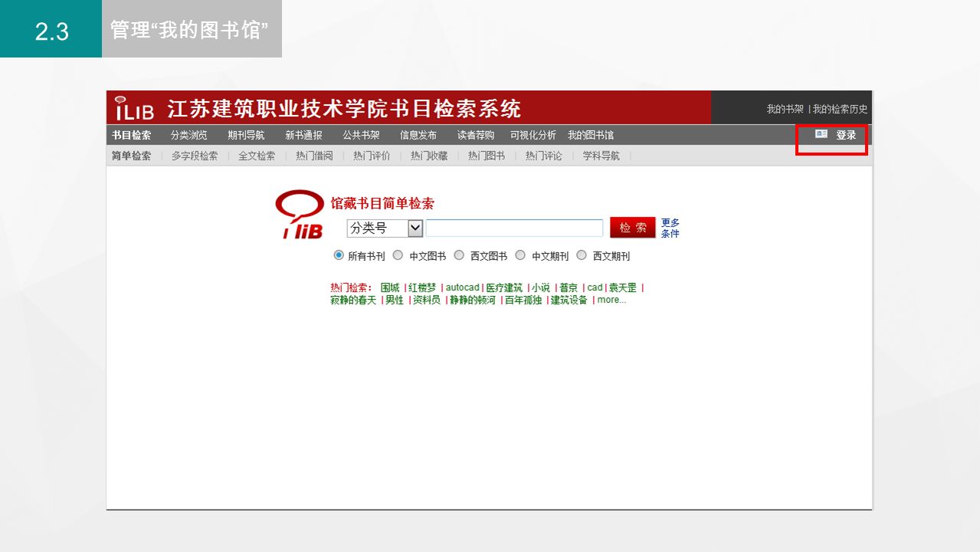The image size is (980, 552).
Task: Switch to the 热门图书 sub-tab
Action: (x=487, y=156)
